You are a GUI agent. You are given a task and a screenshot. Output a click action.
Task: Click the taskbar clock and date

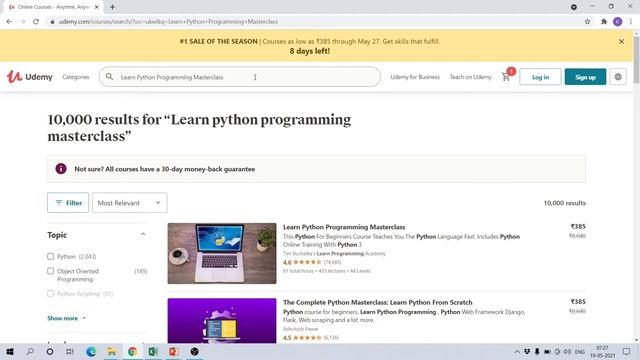click(602, 351)
